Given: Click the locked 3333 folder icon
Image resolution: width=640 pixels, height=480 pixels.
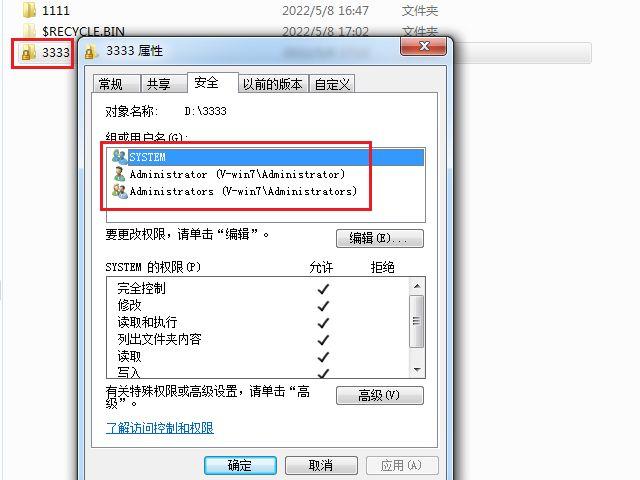Looking at the screenshot, I should [28, 53].
